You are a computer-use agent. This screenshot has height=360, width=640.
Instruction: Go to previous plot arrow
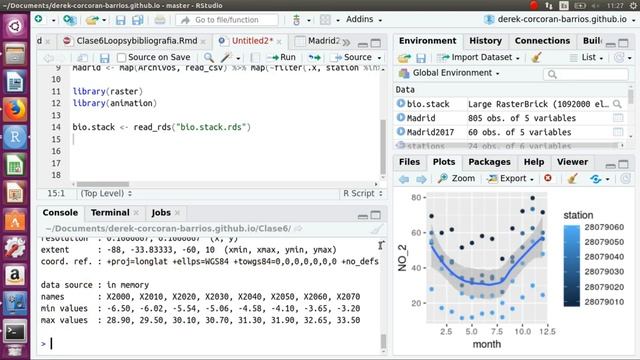(404, 179)
